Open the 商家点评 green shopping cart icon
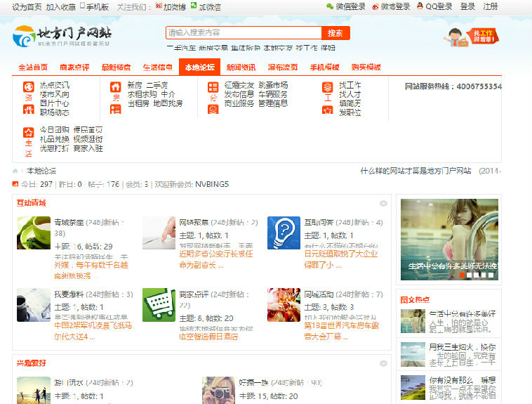This screenshot has height=404, width=532. click(x=159, y=305)
